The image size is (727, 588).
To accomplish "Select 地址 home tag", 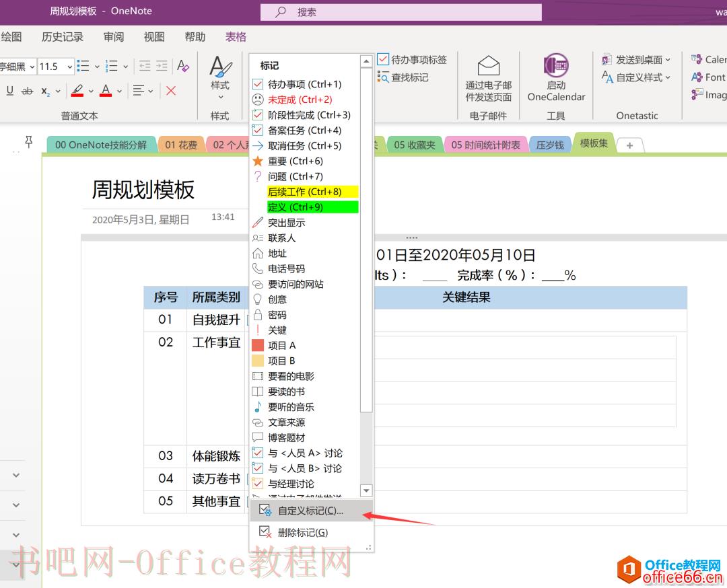I will click(x=305, y=253).
